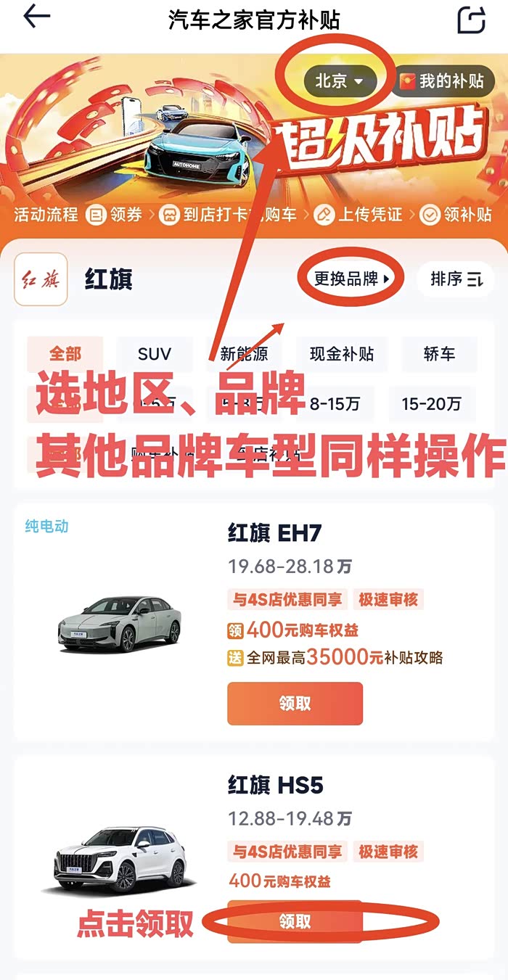This screenshot has height=980, width=508.
Task: Tap the 领补贴 checkmark step icon
Action: [430, 215]
